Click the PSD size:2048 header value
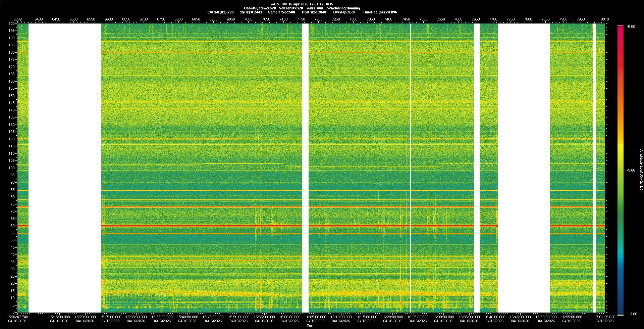 [314, 12]
